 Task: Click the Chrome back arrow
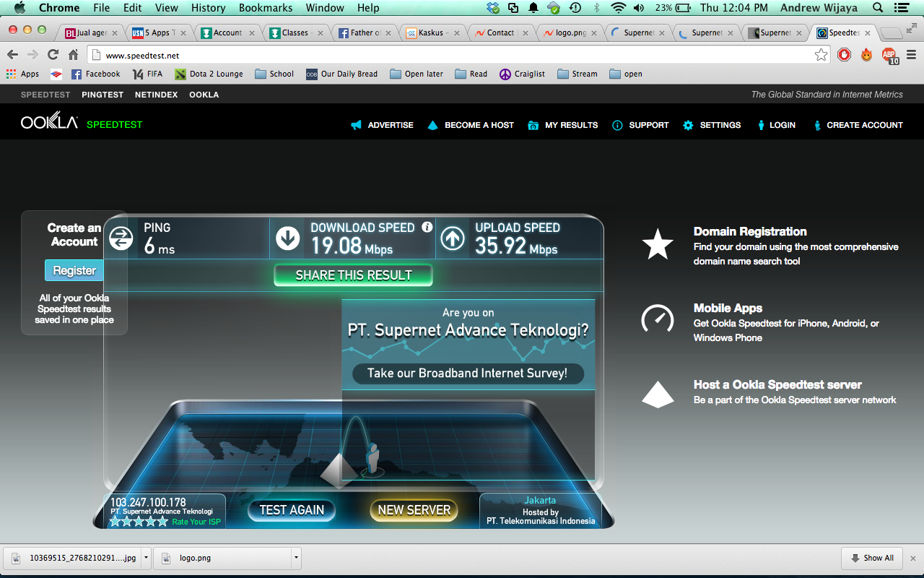pos(13,55)
